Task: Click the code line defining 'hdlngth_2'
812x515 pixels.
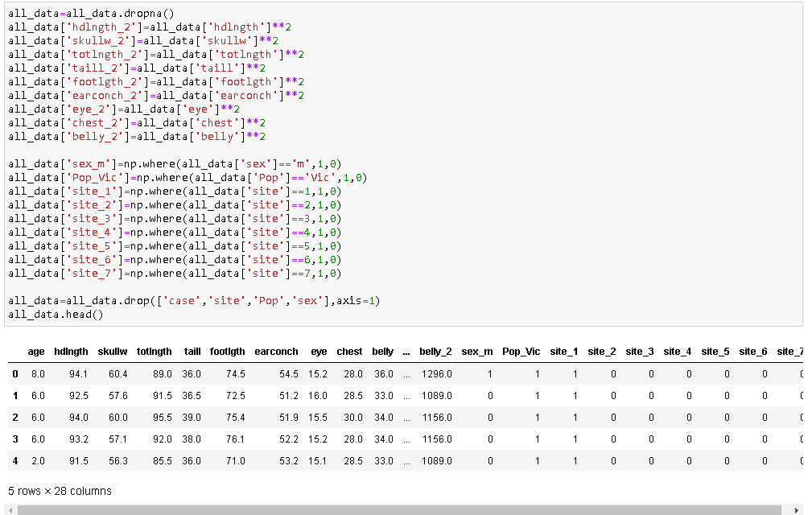Action: click(150, 27)
